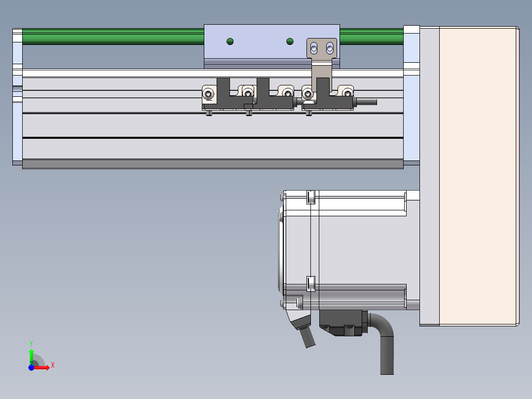
Task: Select the dark bottom strip of the extrusion
Action: pyautogui.click(x=213, y=164)
